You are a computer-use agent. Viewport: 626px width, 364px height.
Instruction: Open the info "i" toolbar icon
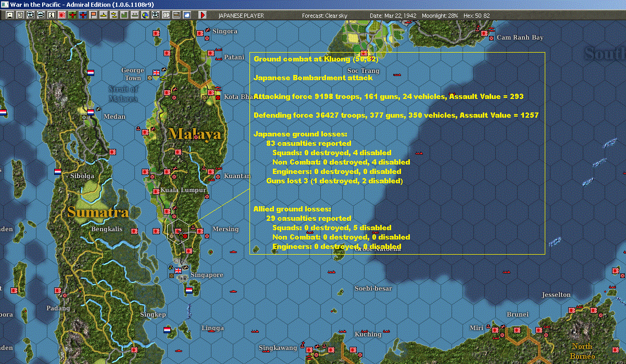pos(51,15)
